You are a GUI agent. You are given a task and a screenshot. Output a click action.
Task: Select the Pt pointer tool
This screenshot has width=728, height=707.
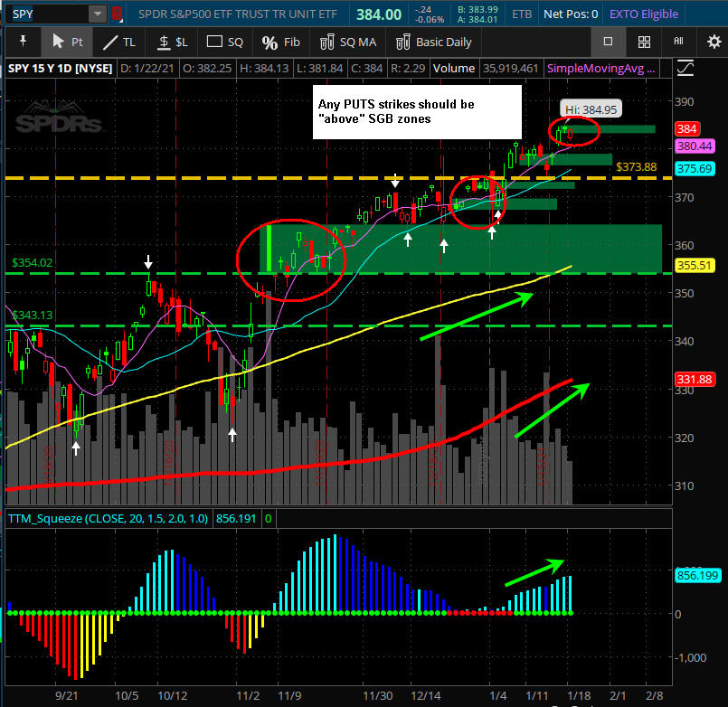[66, 42]
